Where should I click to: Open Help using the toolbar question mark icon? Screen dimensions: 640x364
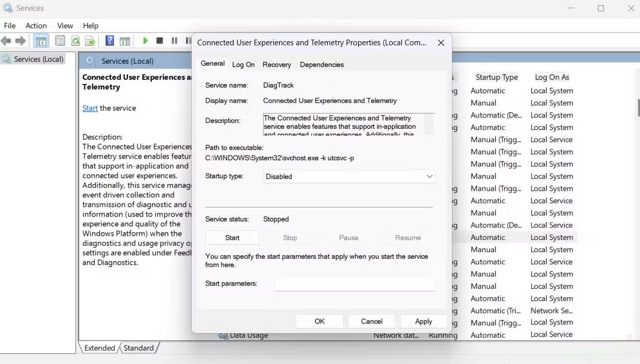coord(109,41)
